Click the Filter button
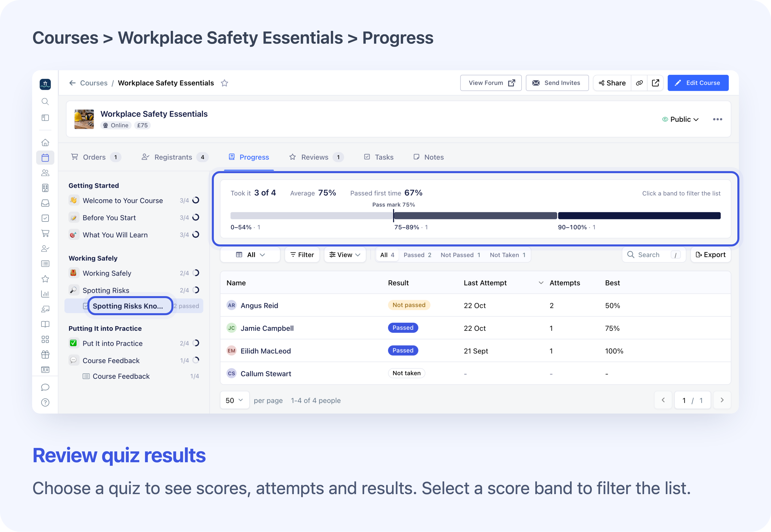The width and height of the screenshot is (771, 532). coord(302,255)
